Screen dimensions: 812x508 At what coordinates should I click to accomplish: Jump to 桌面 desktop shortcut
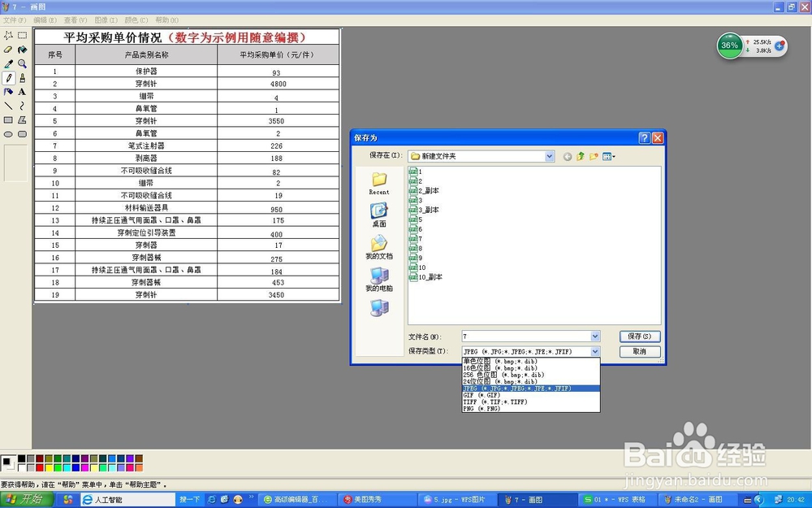[x=379, y=215]
